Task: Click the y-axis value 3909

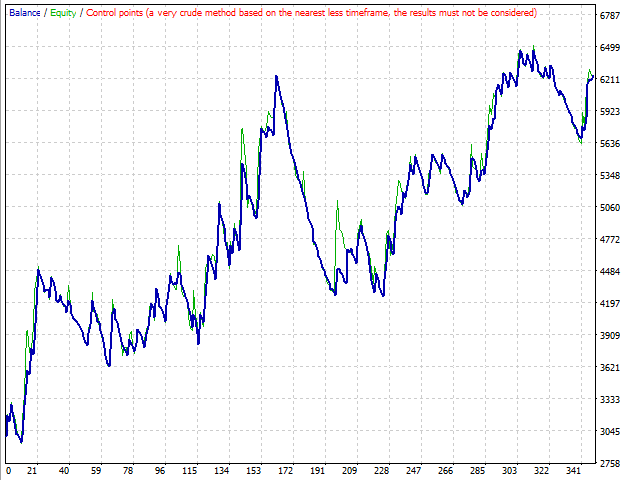Action: click(x=610, y=336)
